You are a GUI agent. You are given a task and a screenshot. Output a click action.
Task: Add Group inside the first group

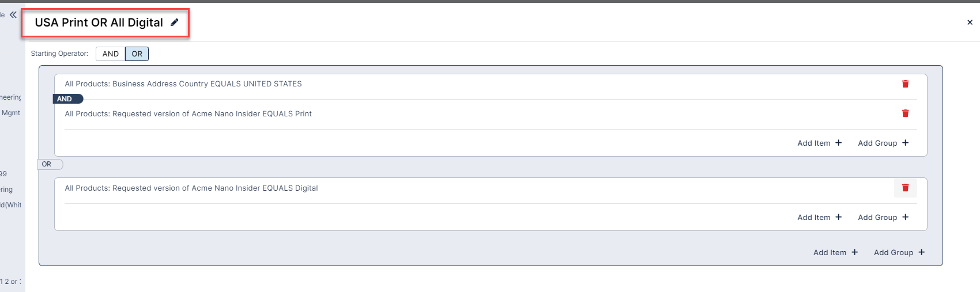pyautogui.click(x=883, y=143)
